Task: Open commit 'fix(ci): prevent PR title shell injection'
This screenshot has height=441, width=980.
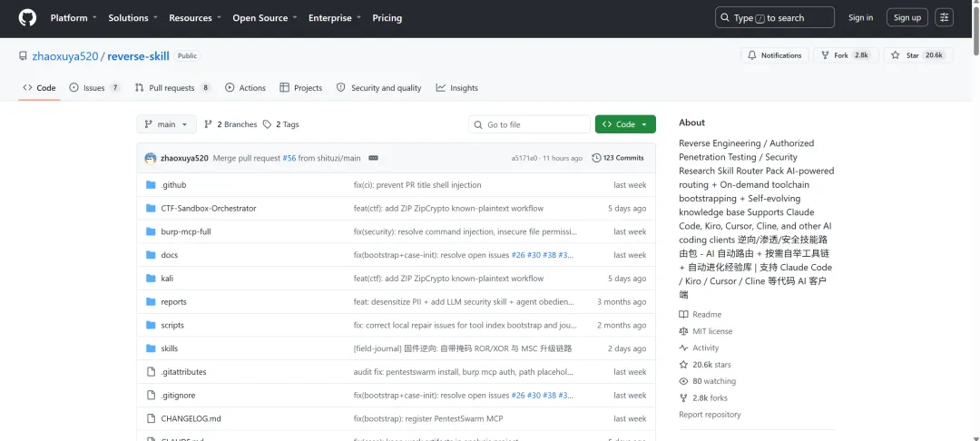Action: [417, 185]
